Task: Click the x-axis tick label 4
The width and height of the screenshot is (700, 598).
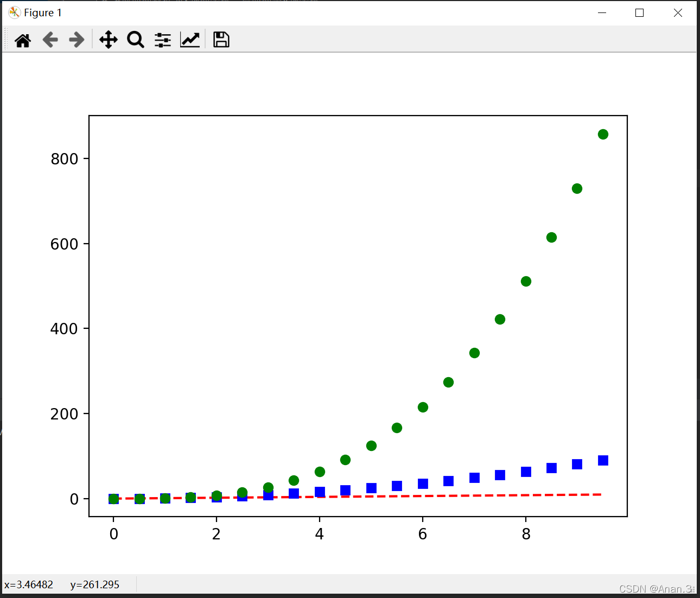Action: coord(320,535)
